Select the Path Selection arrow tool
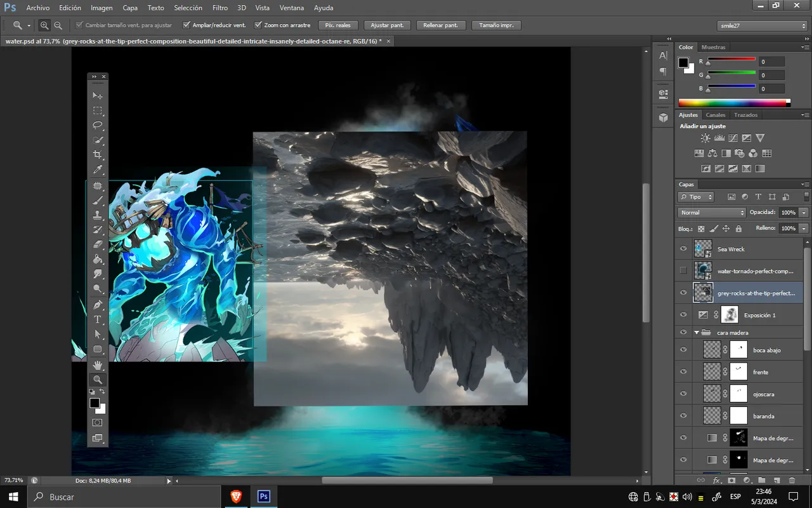This screenshot has width=812, height=508. [98, 334]
